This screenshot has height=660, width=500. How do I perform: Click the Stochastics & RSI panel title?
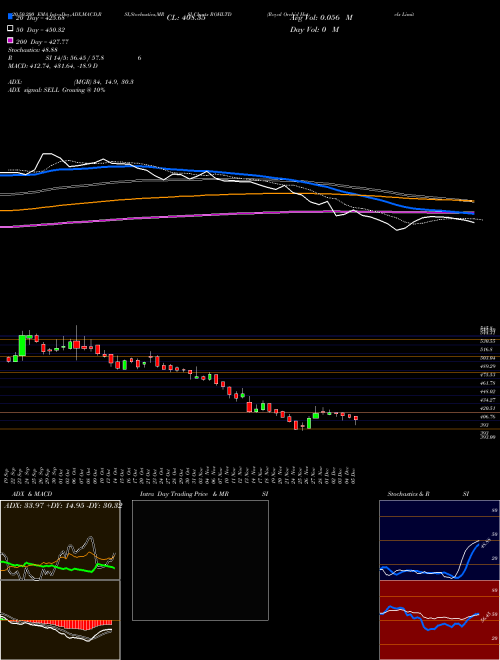(428, 494)
